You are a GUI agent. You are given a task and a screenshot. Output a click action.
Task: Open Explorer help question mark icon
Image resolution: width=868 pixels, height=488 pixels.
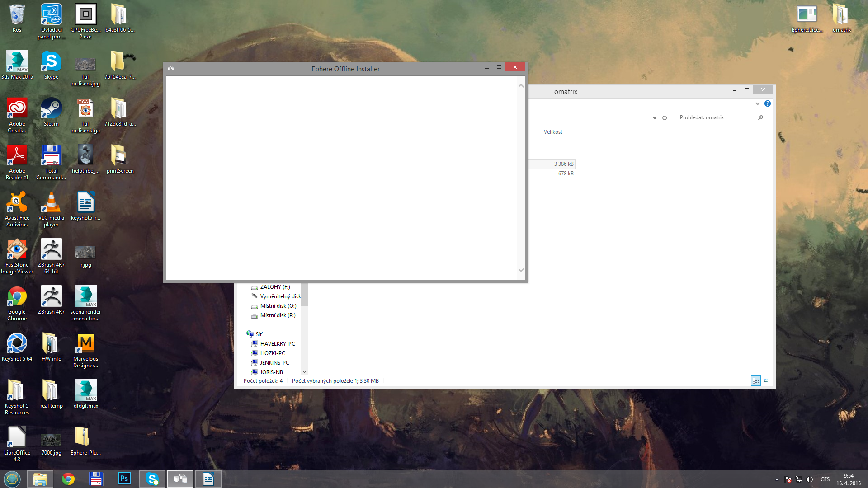tap(767, 103)
